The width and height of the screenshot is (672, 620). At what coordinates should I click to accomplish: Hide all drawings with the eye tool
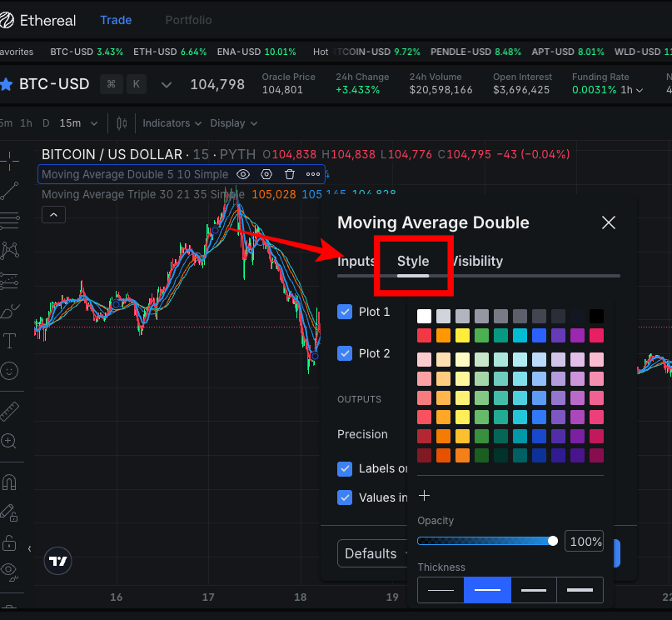coord(9,572)
